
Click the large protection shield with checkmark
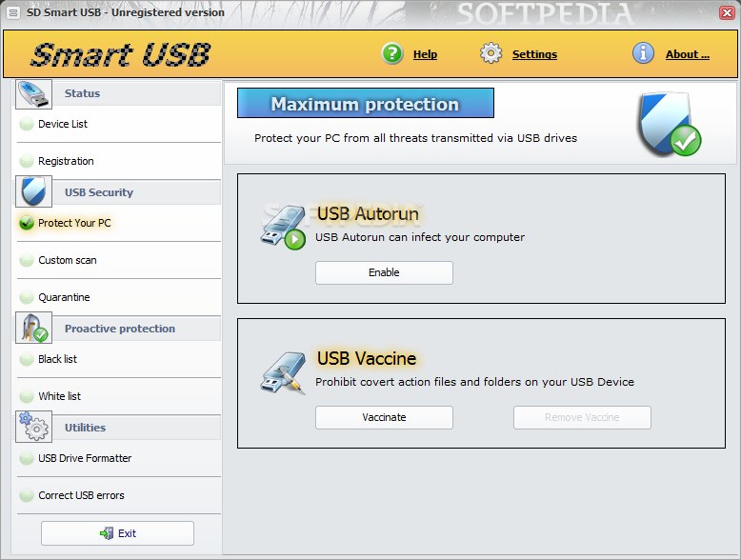tap(670, 125)
